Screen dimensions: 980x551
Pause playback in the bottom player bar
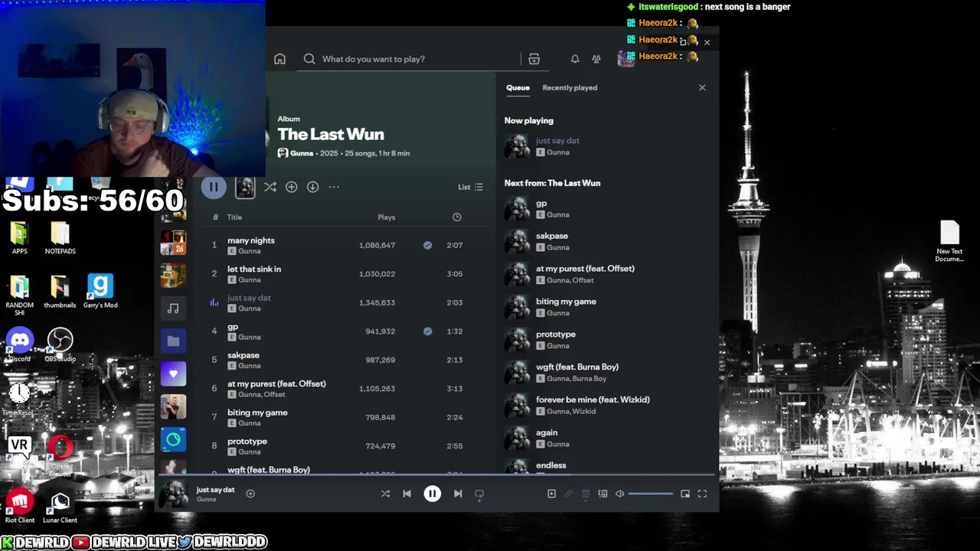432,494
